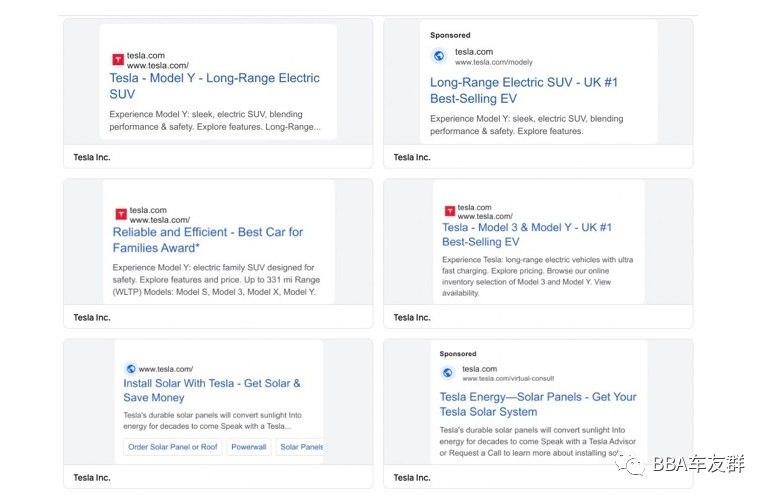The image size is (769, 497).
Task: Open 'Tesla Energy—Solar Panels - Get Your Tesla Solar System'
Action: pos(537,404)
